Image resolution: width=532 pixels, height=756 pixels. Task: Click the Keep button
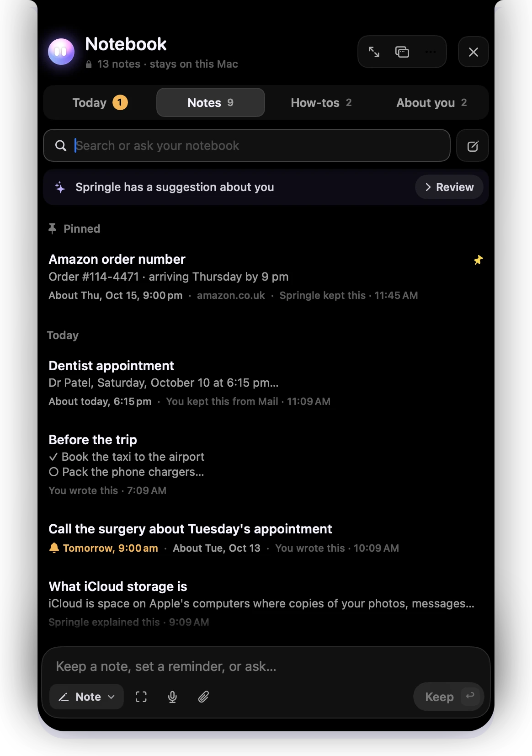448,697
